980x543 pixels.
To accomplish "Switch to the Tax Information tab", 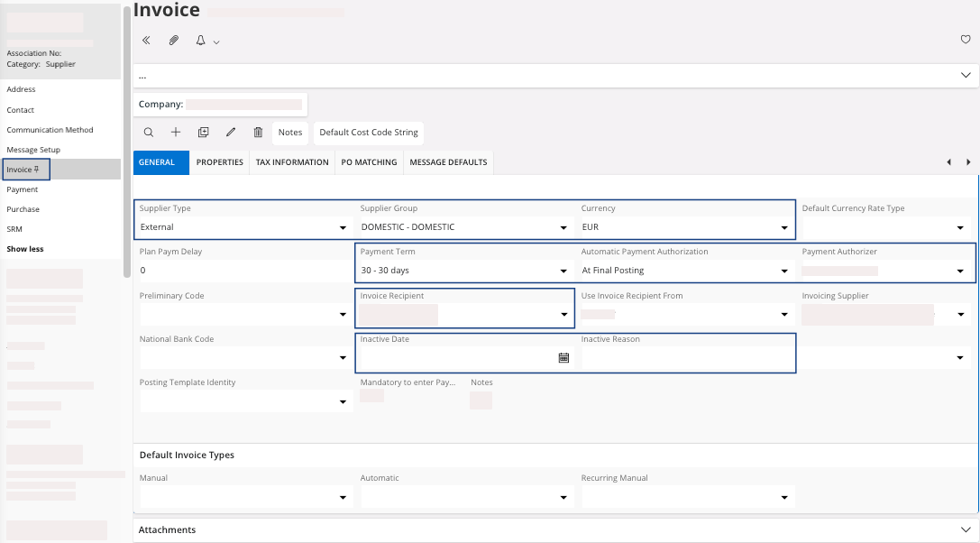I will pos(292,162).
